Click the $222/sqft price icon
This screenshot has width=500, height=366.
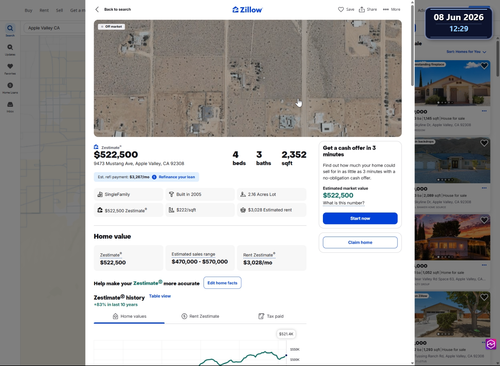171,210
